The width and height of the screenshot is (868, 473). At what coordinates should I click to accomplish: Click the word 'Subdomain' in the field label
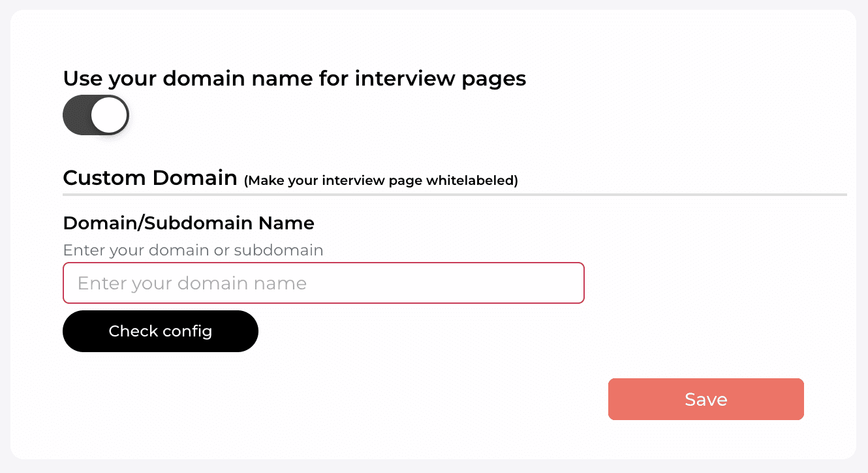click(x=199, y=223)
